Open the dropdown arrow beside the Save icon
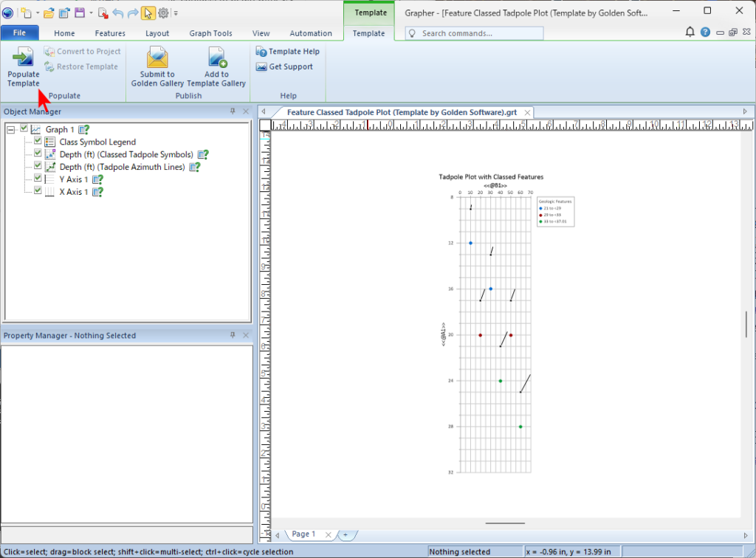The width and height of the screenshot is (756, 558). 90,13
